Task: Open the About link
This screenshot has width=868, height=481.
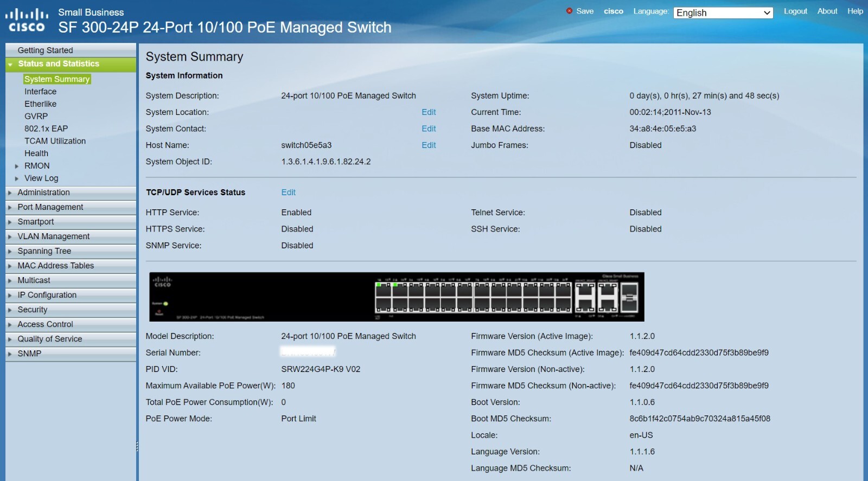Action: (x=827, y=11)
